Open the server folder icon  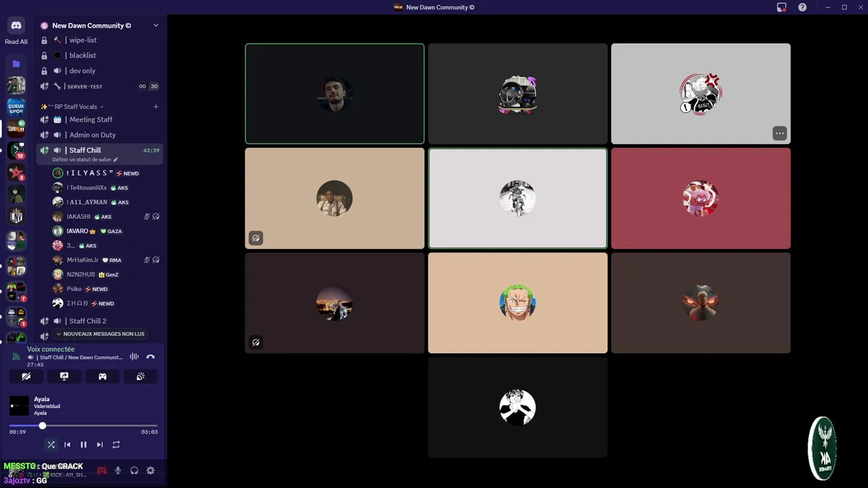pos(16,64)
